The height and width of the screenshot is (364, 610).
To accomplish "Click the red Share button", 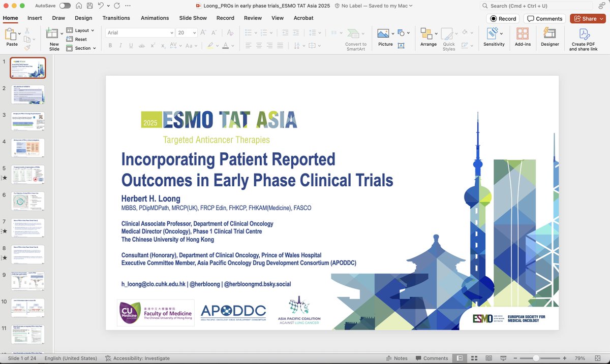I will coord(588,18).
